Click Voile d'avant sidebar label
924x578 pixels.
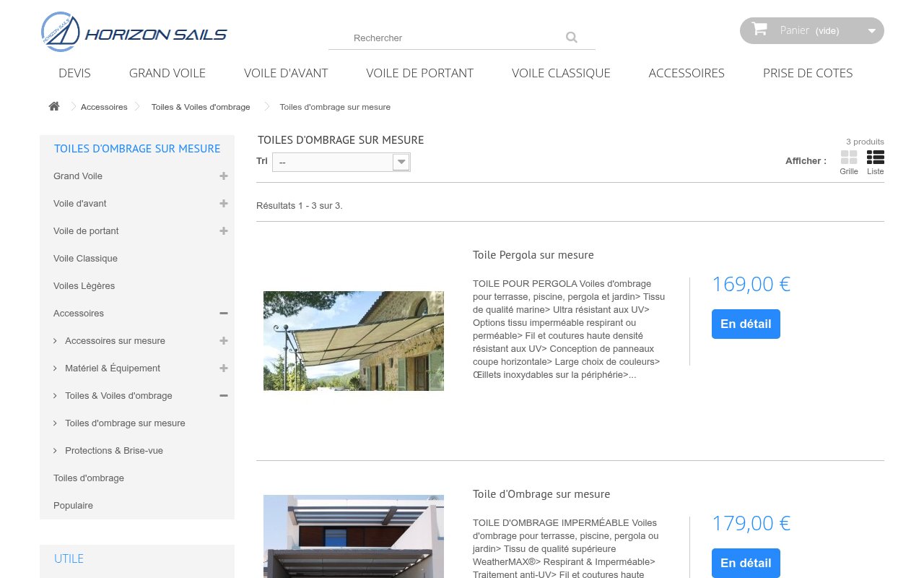pos(80,204)
